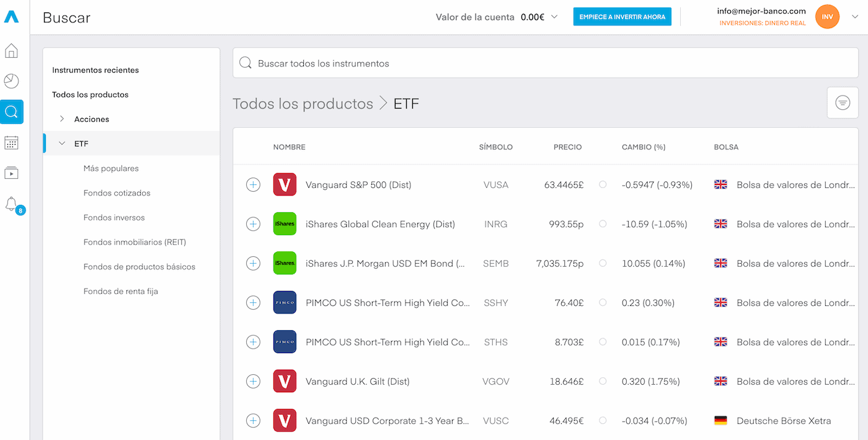The height and width of the screenshot is (440, 868).
Task: Collapse the ETF tree chevron
Action: point(62,143)
